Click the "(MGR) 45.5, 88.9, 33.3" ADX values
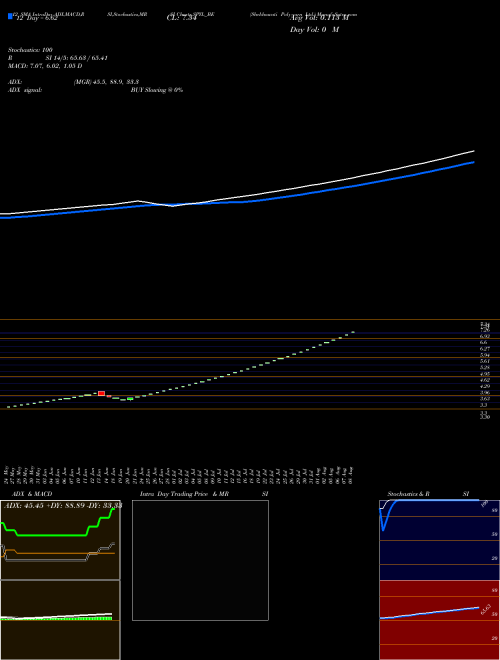The image size is (500, 660). 106,82
